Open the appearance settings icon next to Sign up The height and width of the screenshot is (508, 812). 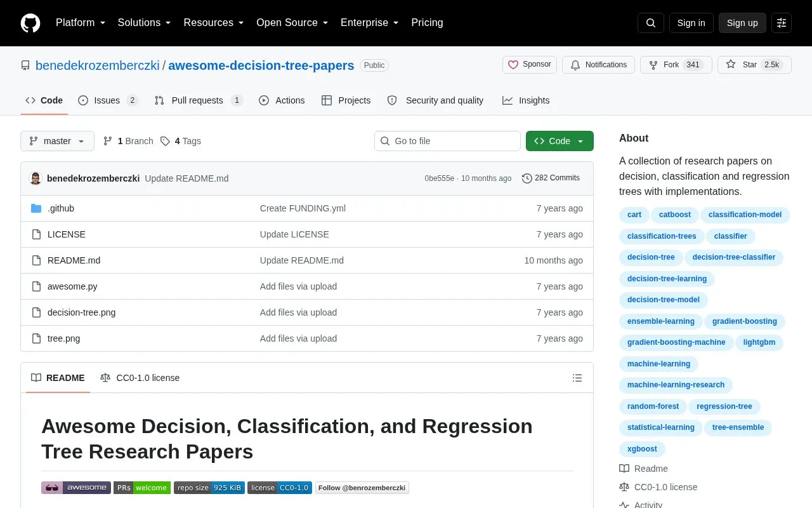[x=782, y=23]
